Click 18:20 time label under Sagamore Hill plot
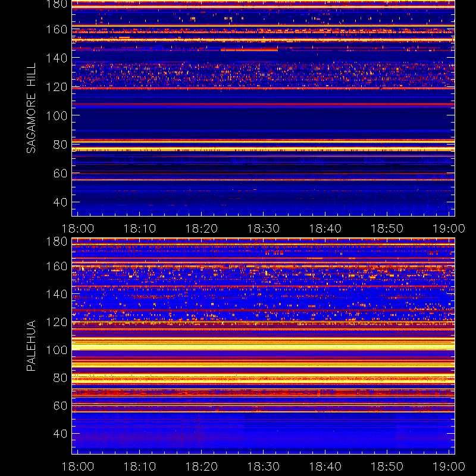 (202, 228)
